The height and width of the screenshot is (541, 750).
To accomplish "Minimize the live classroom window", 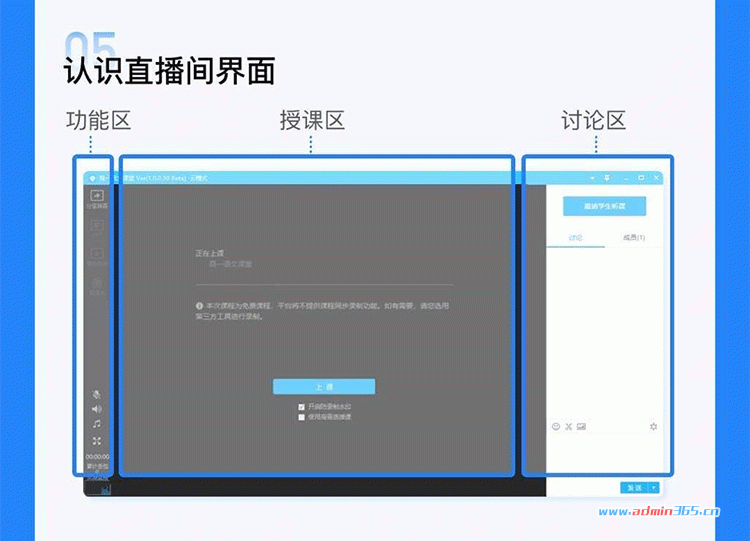I will click(x=626, y=178).
